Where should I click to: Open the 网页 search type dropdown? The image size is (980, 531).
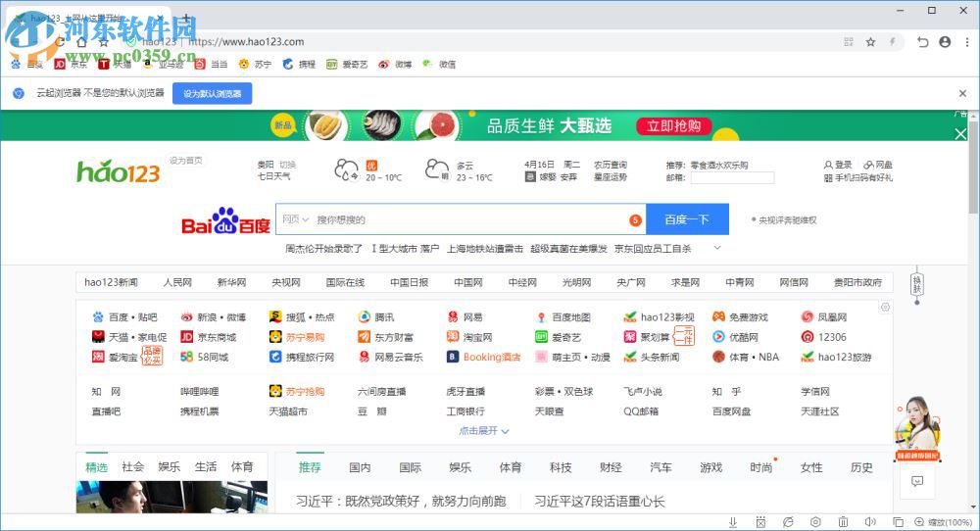pos(295,219)
